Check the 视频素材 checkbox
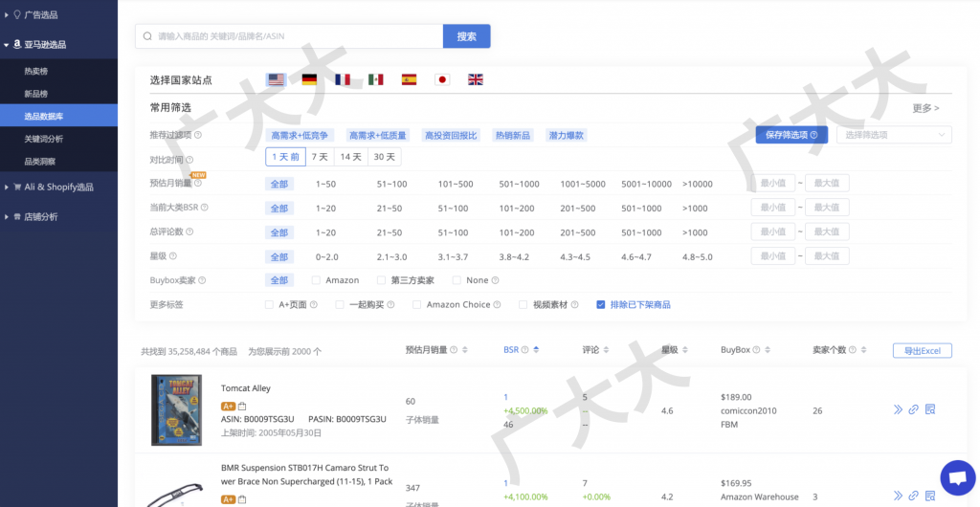Image resolution: width=980 pixels, height=507 pixels. pyautogui.click(x=523, y=305)
